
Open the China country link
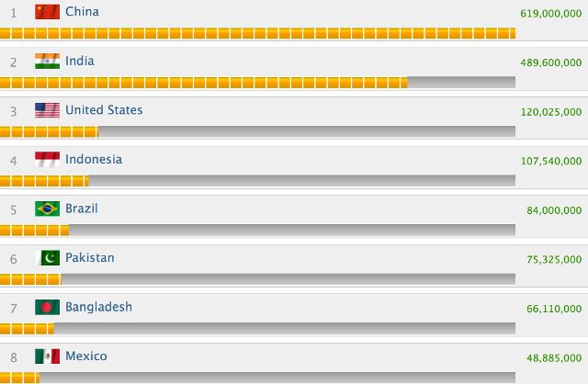click(x=82, y=11)
